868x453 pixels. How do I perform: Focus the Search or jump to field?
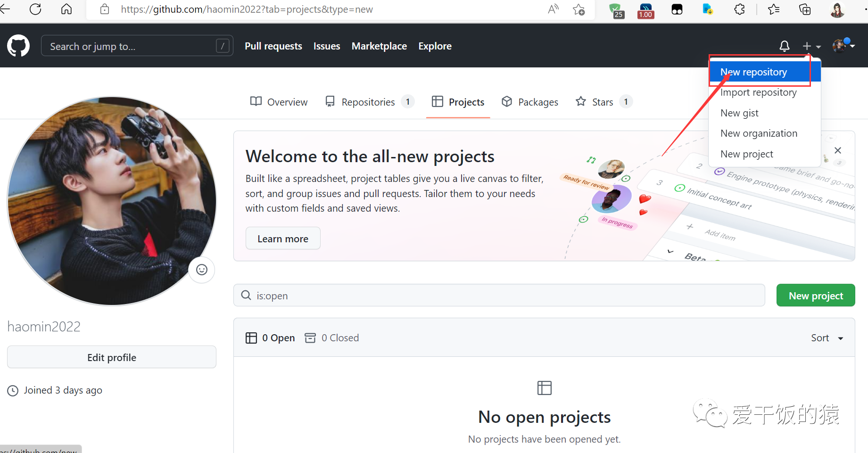137,46
